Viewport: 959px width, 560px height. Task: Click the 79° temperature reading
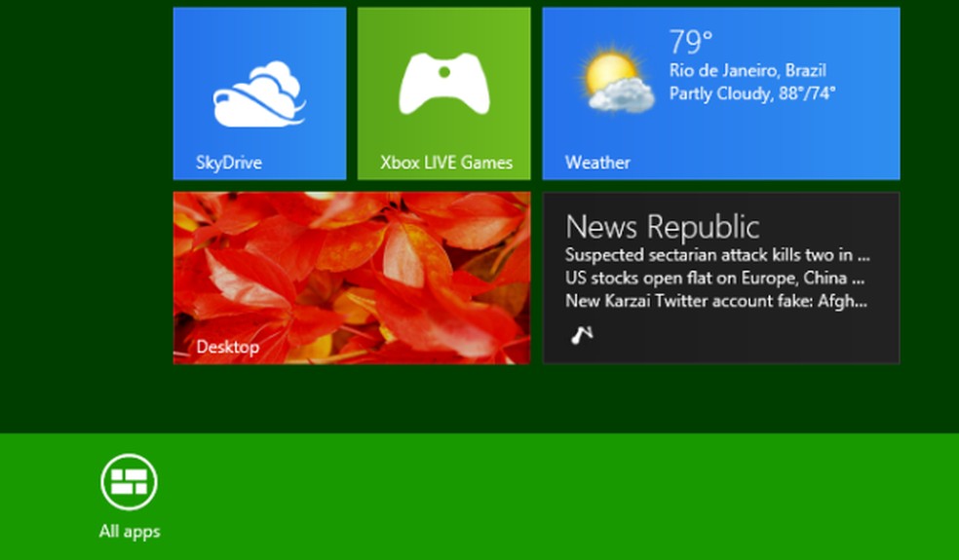[691, 42]
